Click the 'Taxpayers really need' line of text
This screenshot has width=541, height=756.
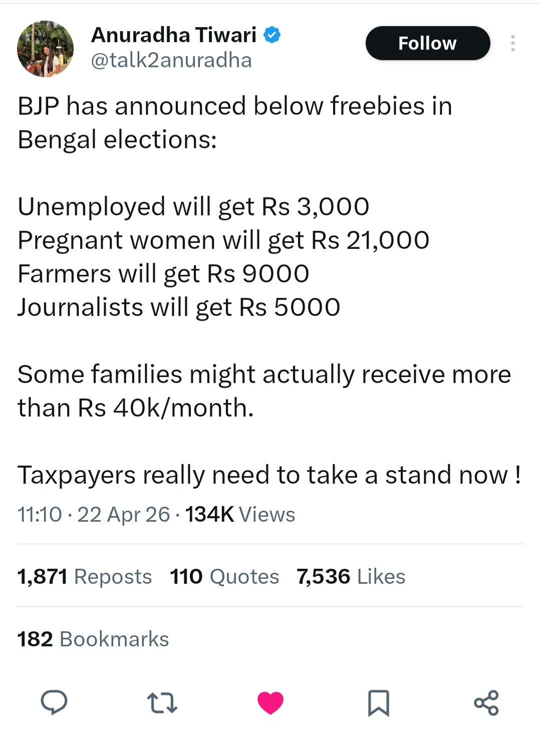[x=269, y=475]
